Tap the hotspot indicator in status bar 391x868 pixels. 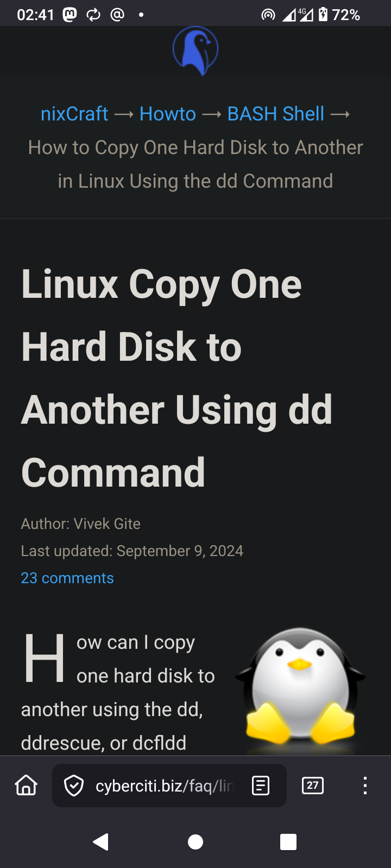click(x=268, y=15)
